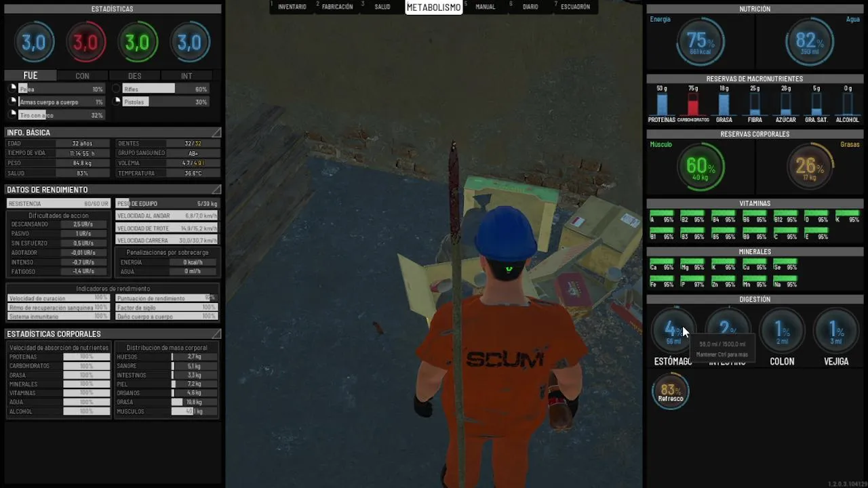The width and height of the screenshot is (868, 488).
Task: Click the Gra. Sat. macronutrient bar
Action: click(x=816, y=104)
